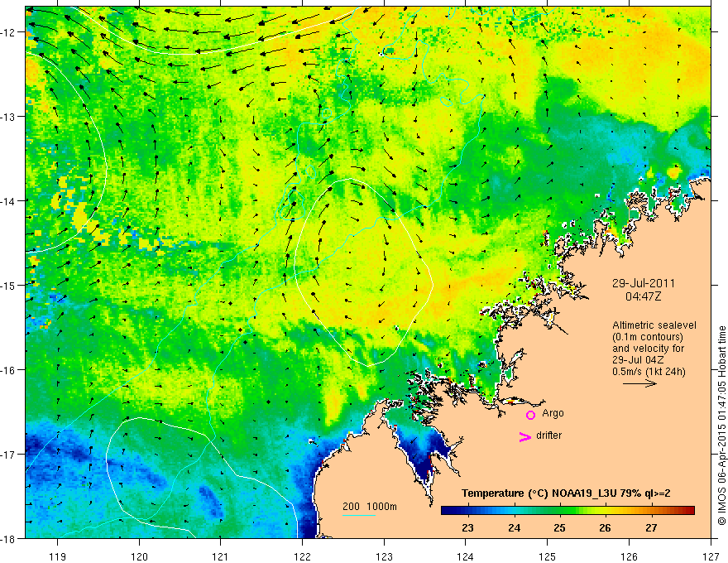Image resolution: width=728 pixels, height=563 pixels.
Task: Click the temperature color bar
Action: [x=568, y=511]
